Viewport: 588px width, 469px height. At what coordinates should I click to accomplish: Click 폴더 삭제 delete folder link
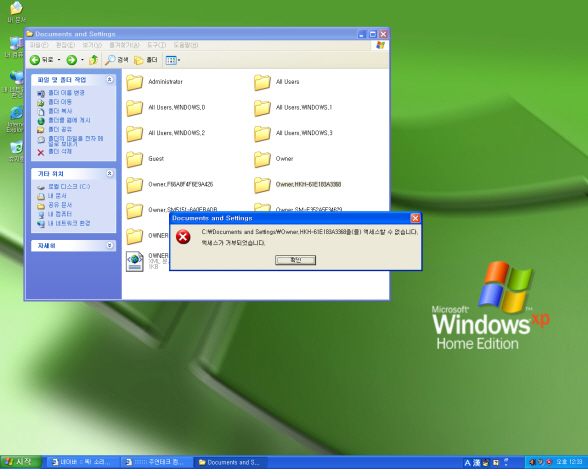(60, 151)
